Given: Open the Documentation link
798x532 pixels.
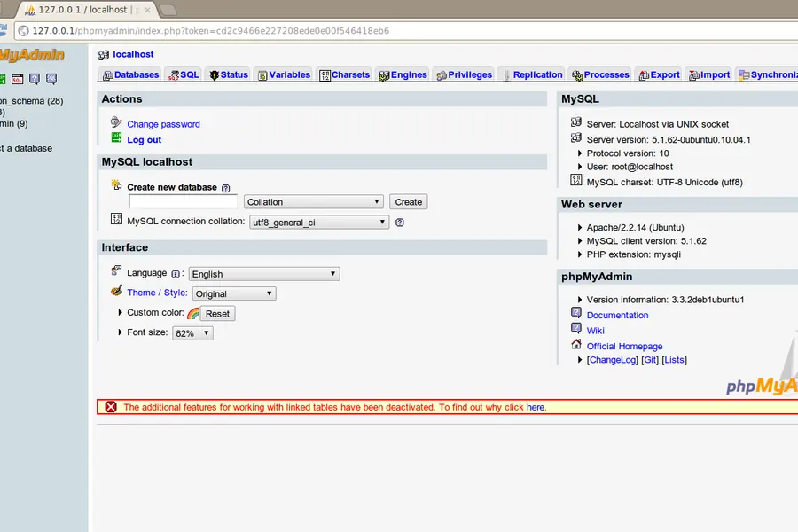Looking at the screenshot, I should click(x=617, y=315).
